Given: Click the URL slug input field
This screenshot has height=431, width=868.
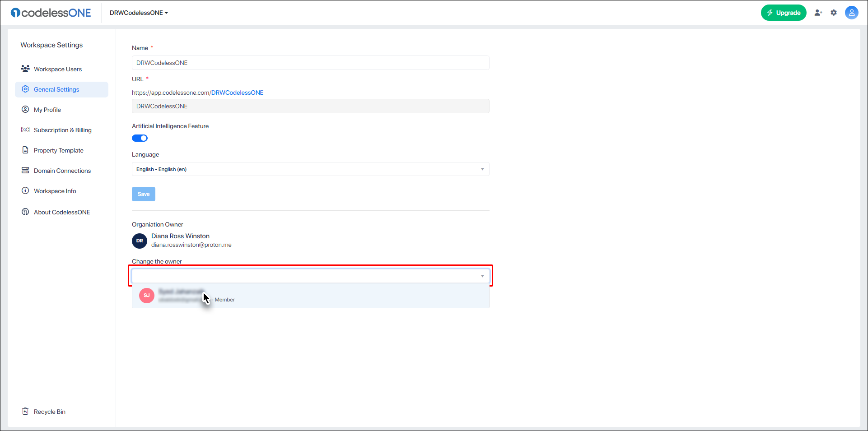Looking at the screenshot, I should pyautogui.click(x=310, y=106).
